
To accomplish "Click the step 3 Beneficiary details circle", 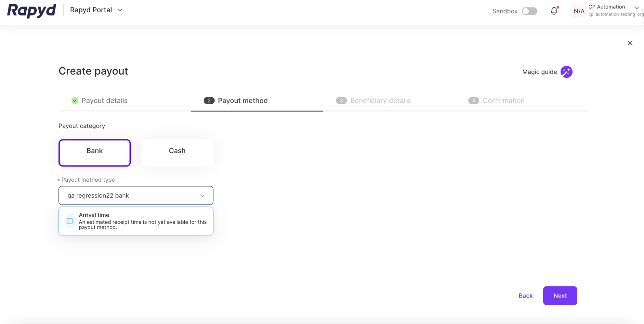I will tap(341, 100).
